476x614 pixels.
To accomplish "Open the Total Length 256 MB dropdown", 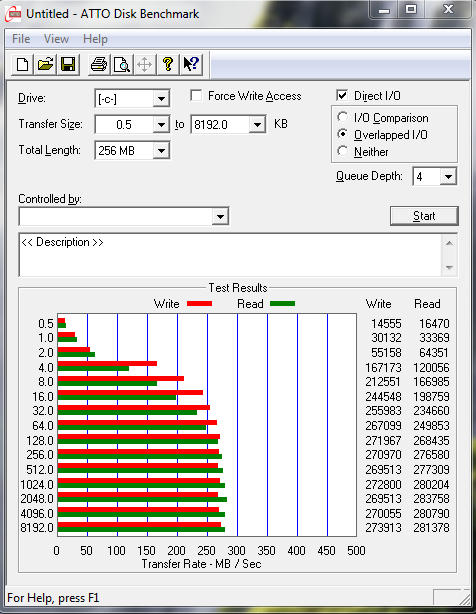I will pyautogui.click(x=161, y=151).
